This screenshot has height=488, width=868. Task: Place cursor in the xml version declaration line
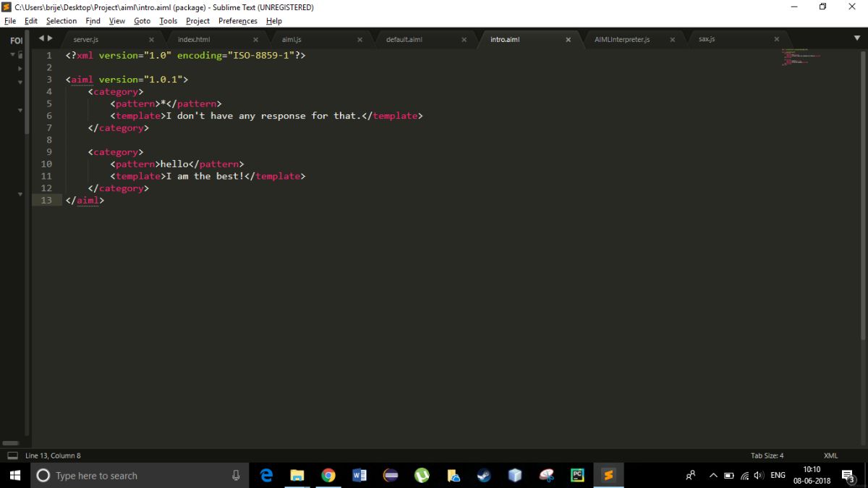[x=185, y=55]
